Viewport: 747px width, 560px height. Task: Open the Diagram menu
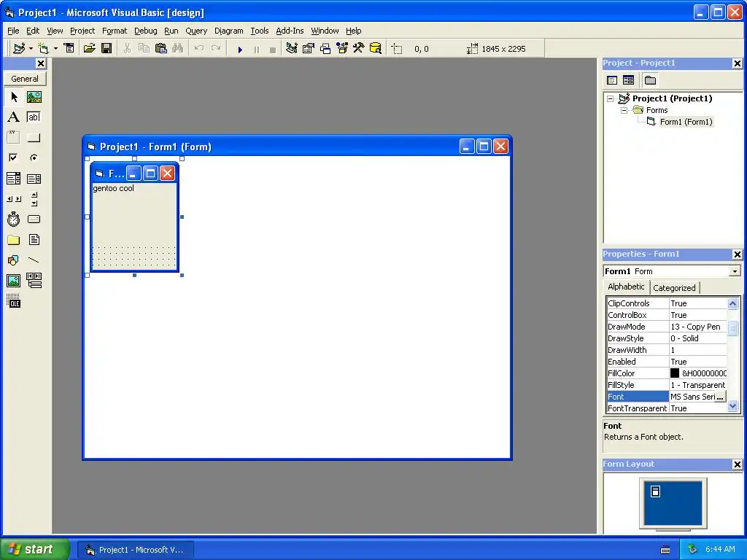228,31
